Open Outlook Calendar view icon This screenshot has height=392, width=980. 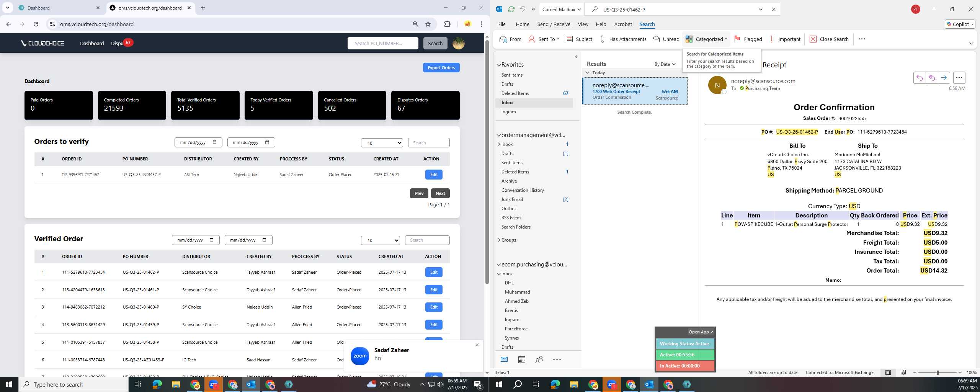[x=522, y=359]
